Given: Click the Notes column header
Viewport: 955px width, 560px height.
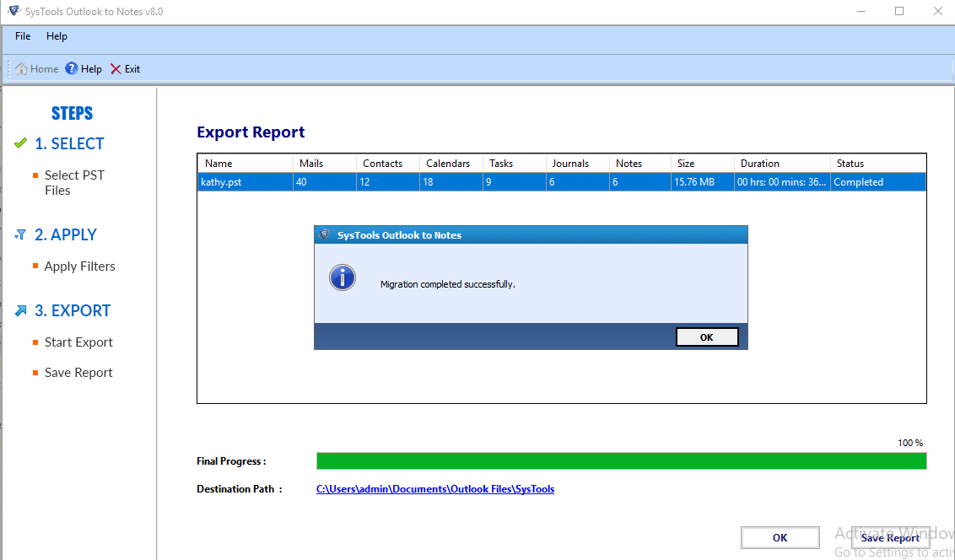Looking at the screenshot, I should [x=640, y=163].
